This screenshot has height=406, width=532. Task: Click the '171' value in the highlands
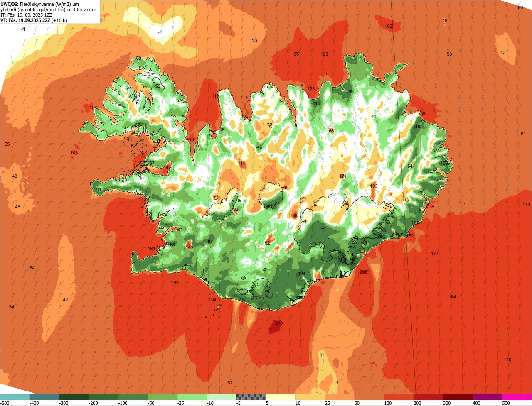343,176
